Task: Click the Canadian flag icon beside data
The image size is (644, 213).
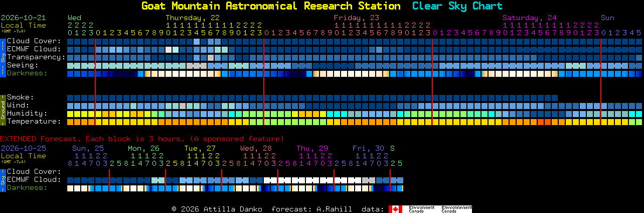Action: pos(395,209)
